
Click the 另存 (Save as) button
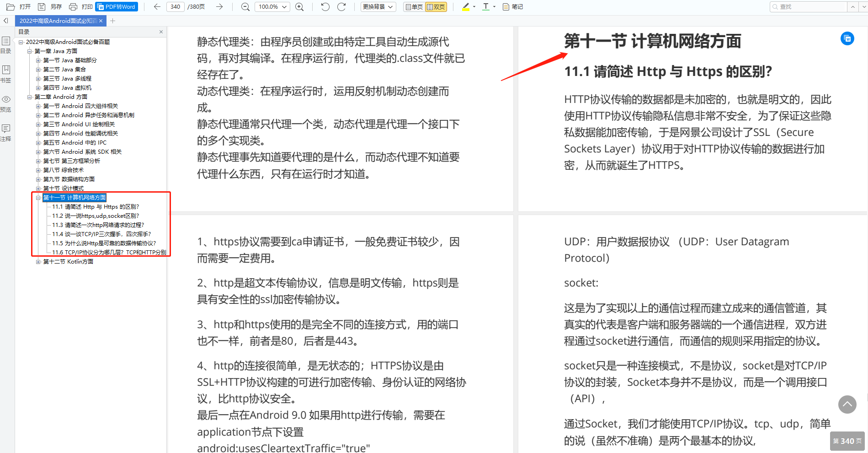[50, 7]
